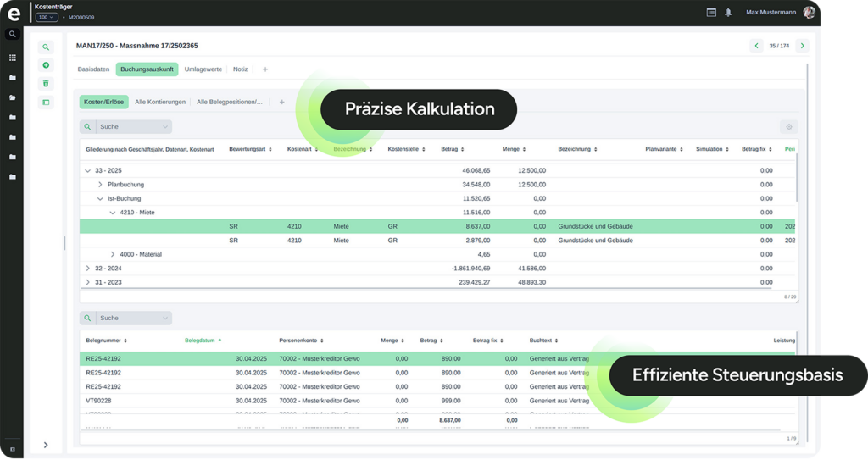
Task: Open Max Mustermann user avatar
Action: click(x=809, y=13)
